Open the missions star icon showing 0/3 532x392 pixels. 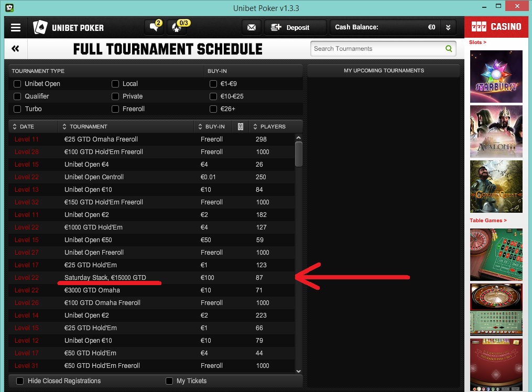(177, 27)
